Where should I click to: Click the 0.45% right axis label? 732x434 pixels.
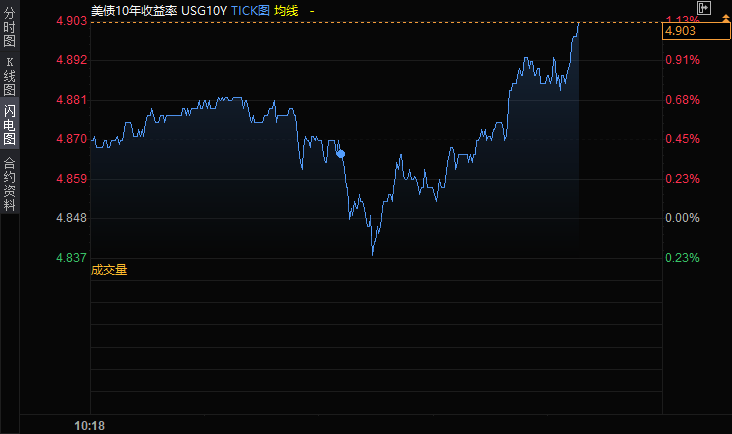[x=683, y=139]
